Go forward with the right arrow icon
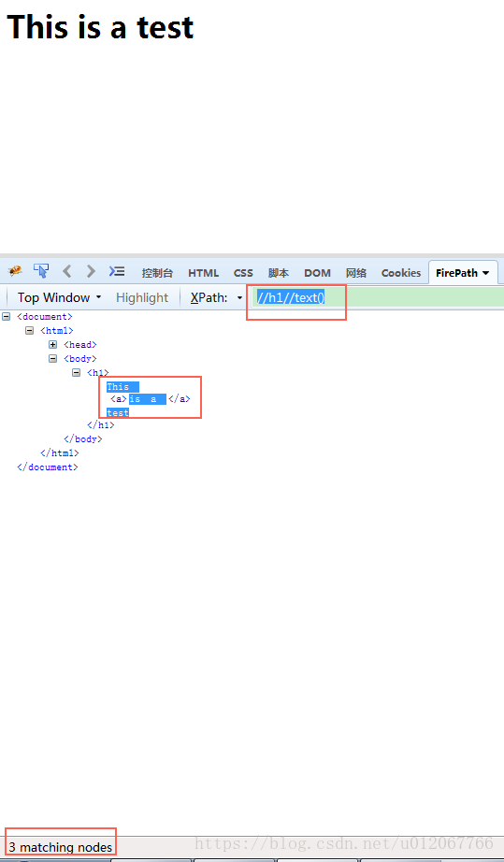The width and height of the screenshot is (504, 862). pyautogui.click(x=92, y=271)
